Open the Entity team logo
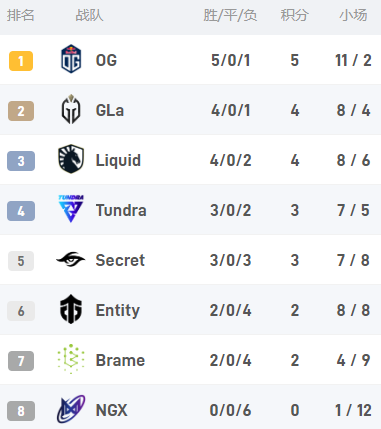Image resolution: width=381 pixels, height=429 pixels. tap(71, 309)
